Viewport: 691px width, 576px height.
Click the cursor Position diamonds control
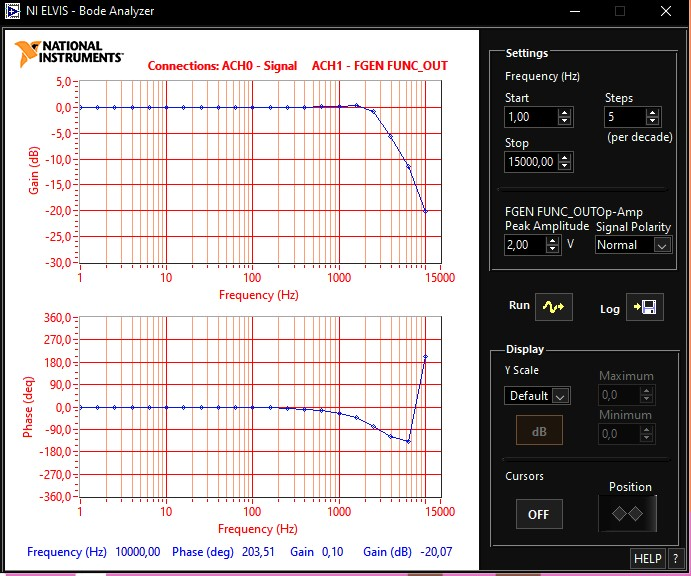point(627,513)
